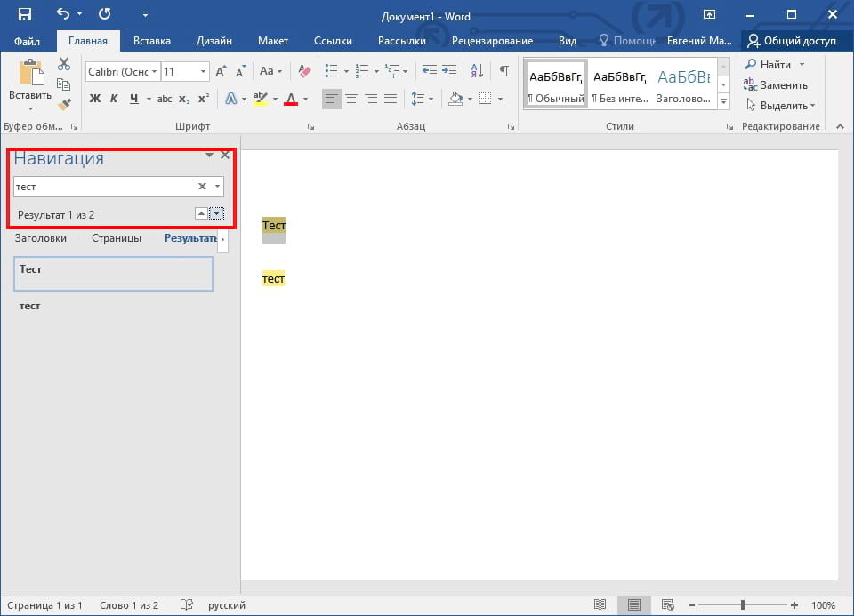This screenshot has height=616, width=854.
Task: Toggle Print Layout view in status bar
Action: click(633, 604)
